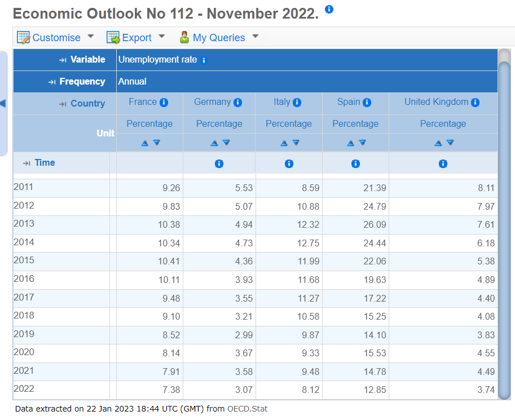The image size is (515, 420).
Task: Click United Kingdom's 2022 value 3.74
Action: 486,390
